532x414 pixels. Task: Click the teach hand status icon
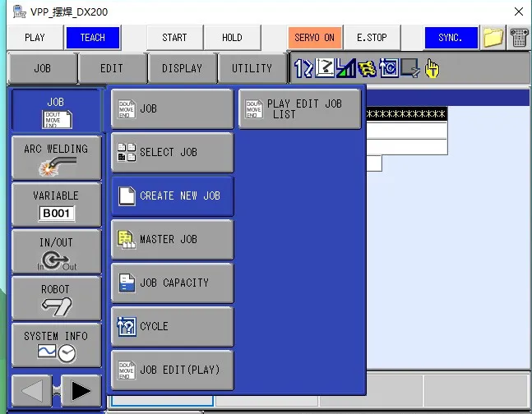(x=432, y=68)
